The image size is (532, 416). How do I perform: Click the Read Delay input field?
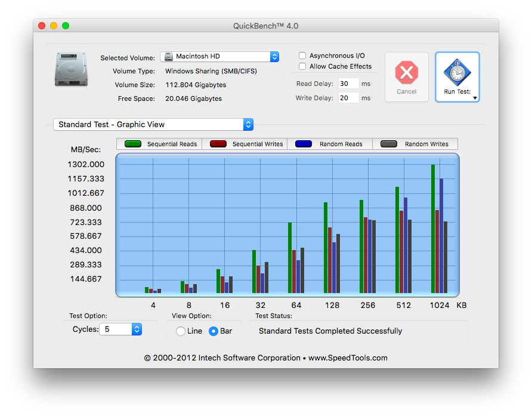click(x=348, y=84)
